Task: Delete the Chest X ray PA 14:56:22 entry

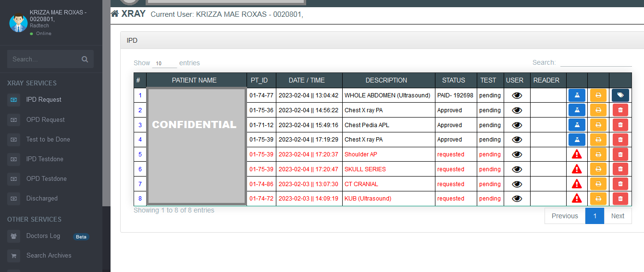Action: click(620, 110)
